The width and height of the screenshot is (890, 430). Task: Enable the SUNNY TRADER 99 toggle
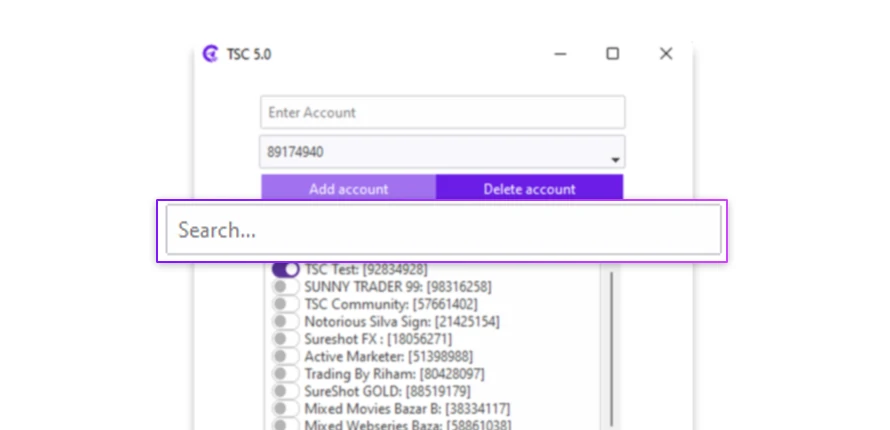[x=286, y=287]
